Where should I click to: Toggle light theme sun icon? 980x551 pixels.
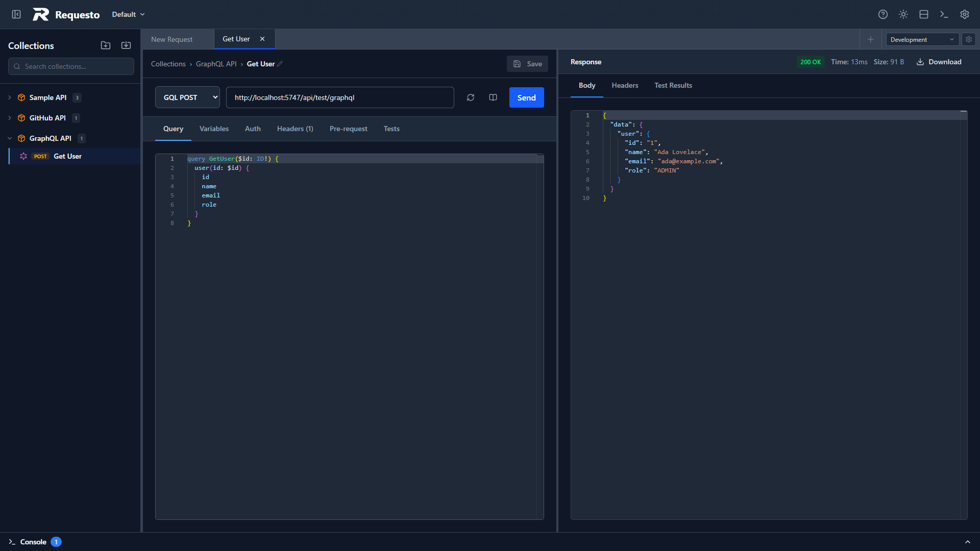point(903,14)
